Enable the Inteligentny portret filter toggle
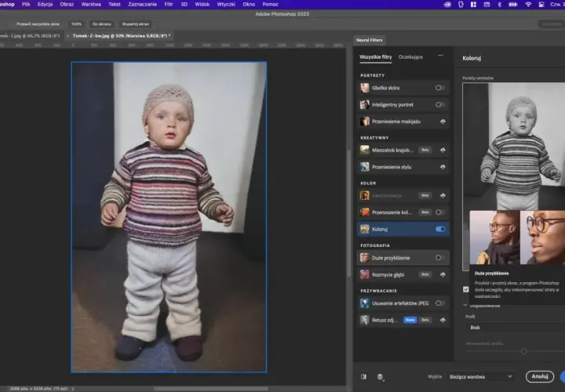The image size is (565, 392). [439, 105]
